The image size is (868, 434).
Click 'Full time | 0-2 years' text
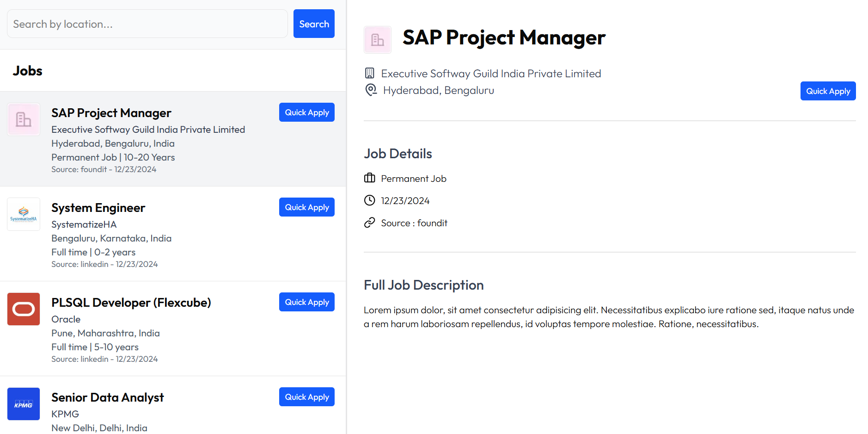pos(93,252)
